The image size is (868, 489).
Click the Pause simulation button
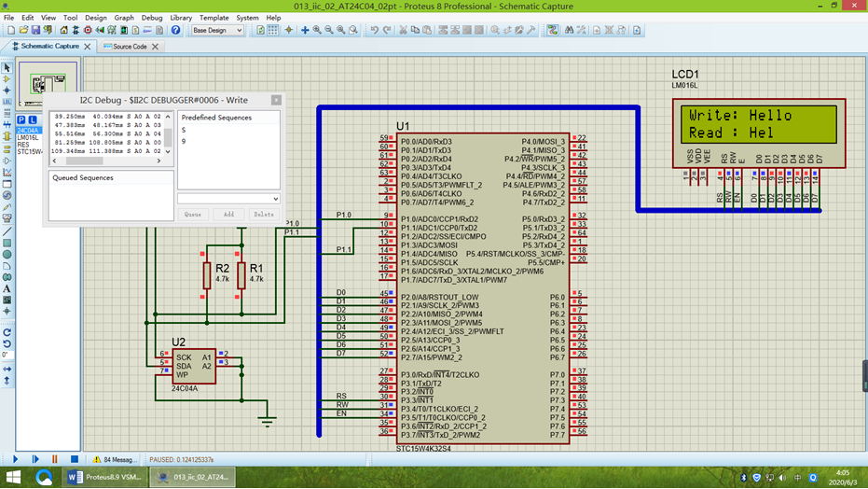pos(54,459)
